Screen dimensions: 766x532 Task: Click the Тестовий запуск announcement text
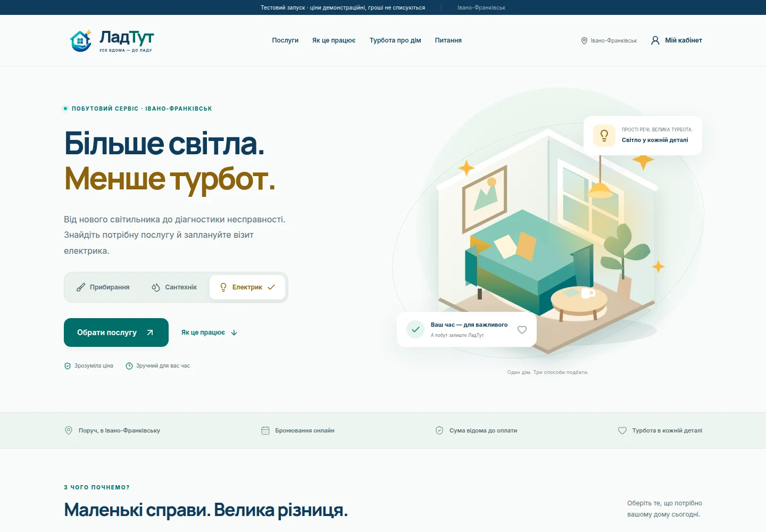click(x=343, y=7)
